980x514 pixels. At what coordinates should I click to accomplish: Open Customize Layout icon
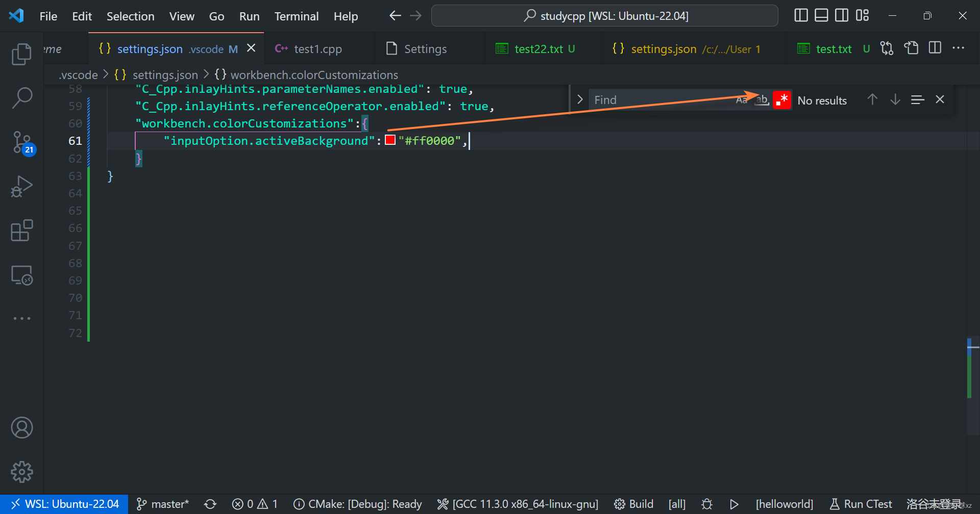(862, 15)
